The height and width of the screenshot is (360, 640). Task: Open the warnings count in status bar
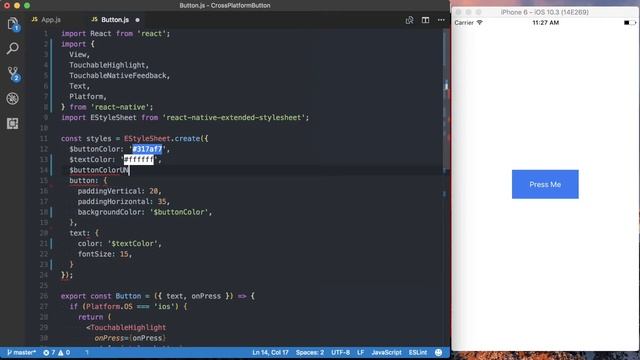pyautogui.click(x=64, y=352)
